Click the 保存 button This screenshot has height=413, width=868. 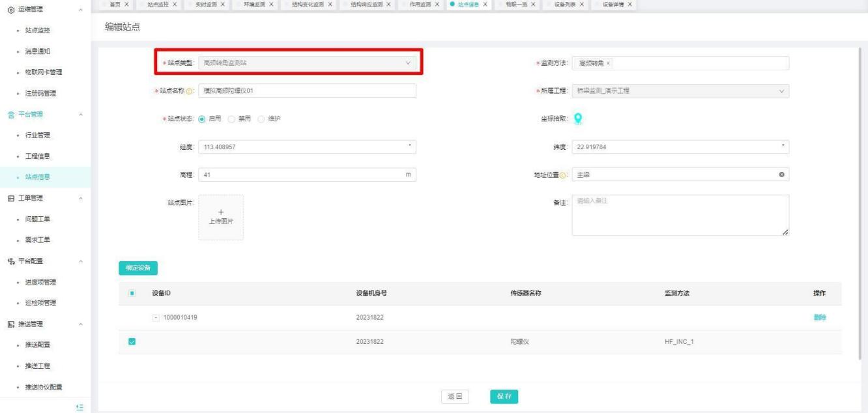click(x=504, y=396)
